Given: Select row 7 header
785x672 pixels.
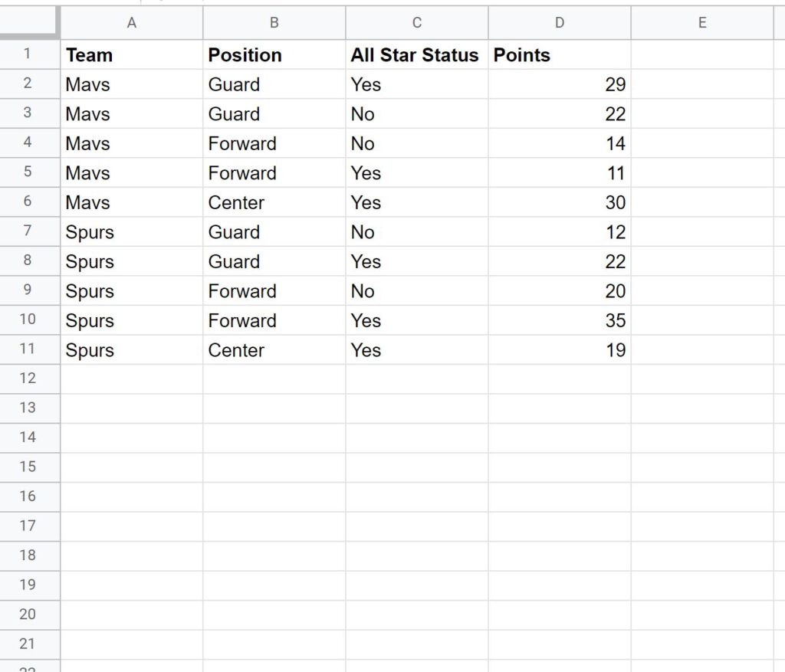Looking at the screenshot, I should point(30,231).
